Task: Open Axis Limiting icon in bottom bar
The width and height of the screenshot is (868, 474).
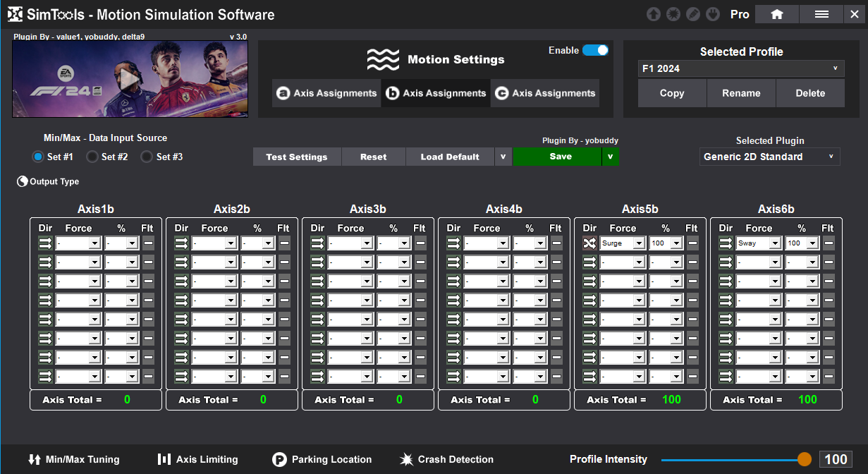Action: coord(164,459)
